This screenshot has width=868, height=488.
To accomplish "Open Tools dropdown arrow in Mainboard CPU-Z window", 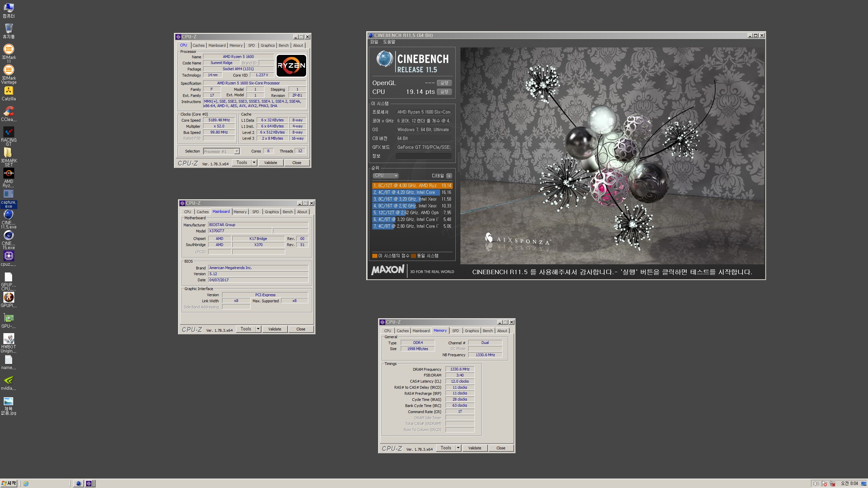I will (258, 329).
